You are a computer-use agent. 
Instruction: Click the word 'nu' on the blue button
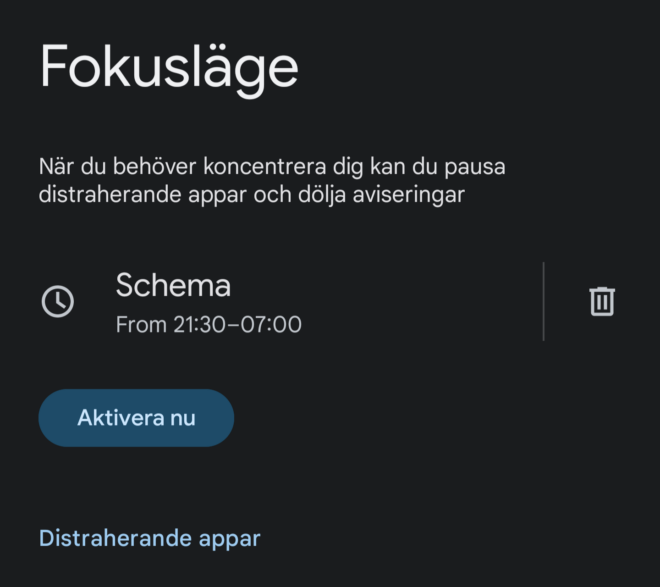point(183,418)
